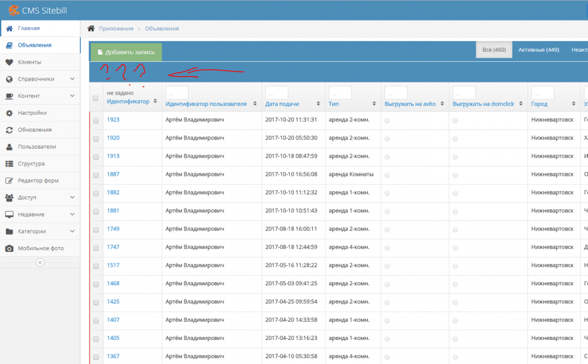Open the Объявления section in sidebar
The width and height of the screenshot is (588, 364).
pos(34,45)
